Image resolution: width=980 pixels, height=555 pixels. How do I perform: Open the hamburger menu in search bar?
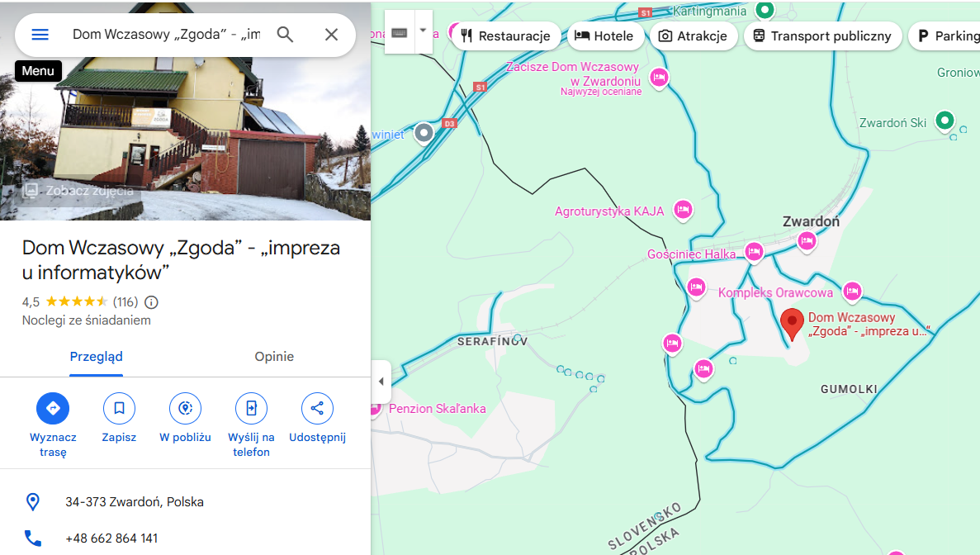point(40,35)
